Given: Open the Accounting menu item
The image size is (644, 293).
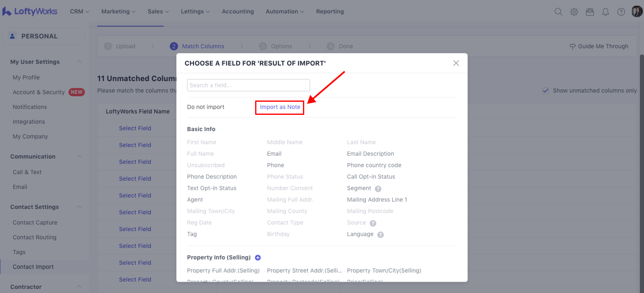Looking at the screenshot, I should pos(238,11).
